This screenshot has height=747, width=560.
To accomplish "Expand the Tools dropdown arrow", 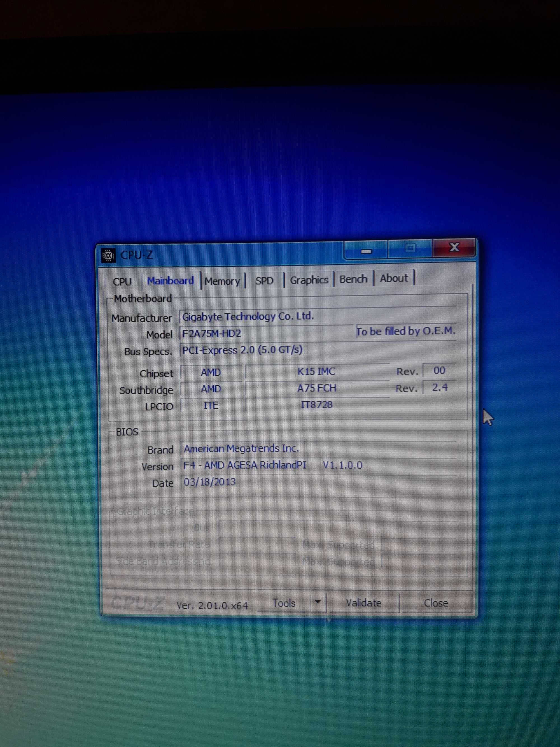I will point(318,603).
